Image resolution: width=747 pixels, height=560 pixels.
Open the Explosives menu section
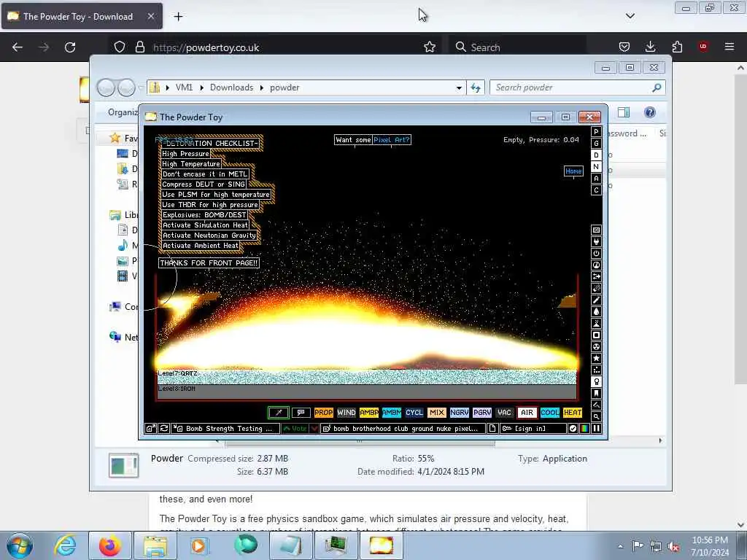tap(596, 289)
